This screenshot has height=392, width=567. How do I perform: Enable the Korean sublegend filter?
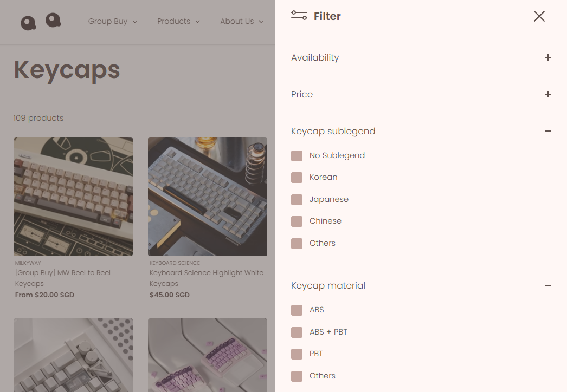[x=297, y=177]
